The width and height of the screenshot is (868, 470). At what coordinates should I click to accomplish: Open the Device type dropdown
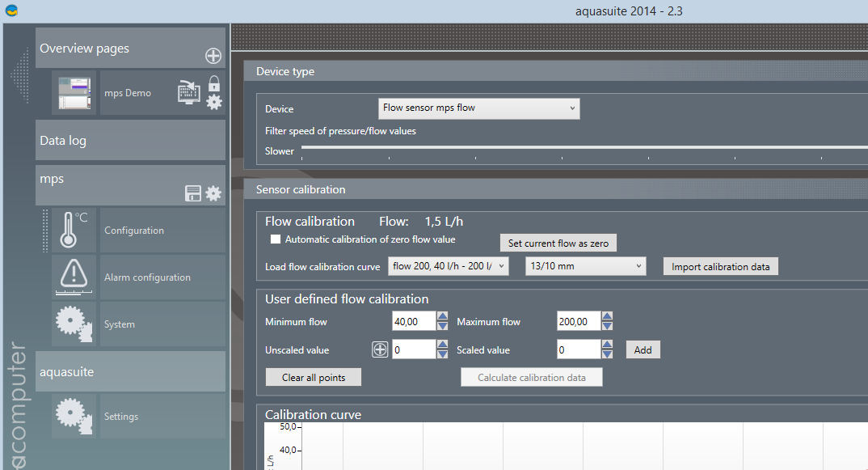pyautogui.click(x=478, y=108)
